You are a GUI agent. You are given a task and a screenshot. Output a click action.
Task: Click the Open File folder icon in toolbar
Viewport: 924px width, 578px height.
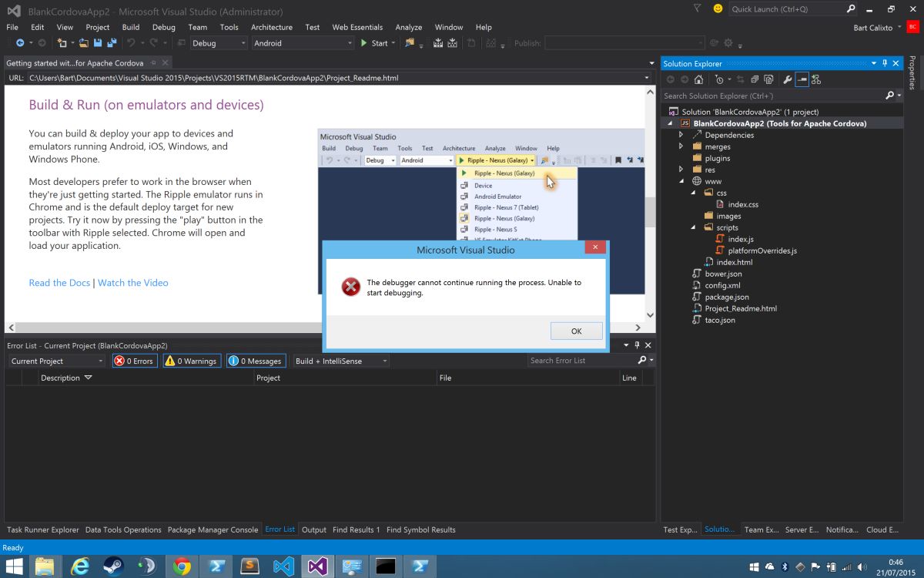(x=82, y=43)
